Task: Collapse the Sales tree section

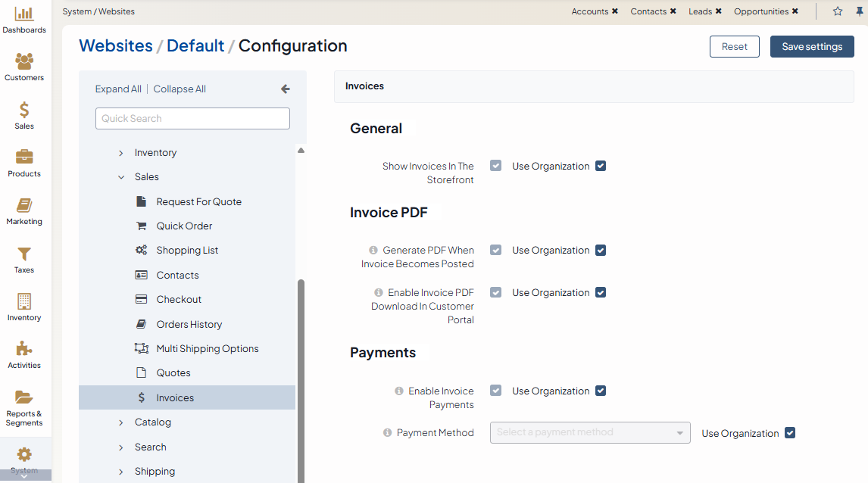Action: 121,177
